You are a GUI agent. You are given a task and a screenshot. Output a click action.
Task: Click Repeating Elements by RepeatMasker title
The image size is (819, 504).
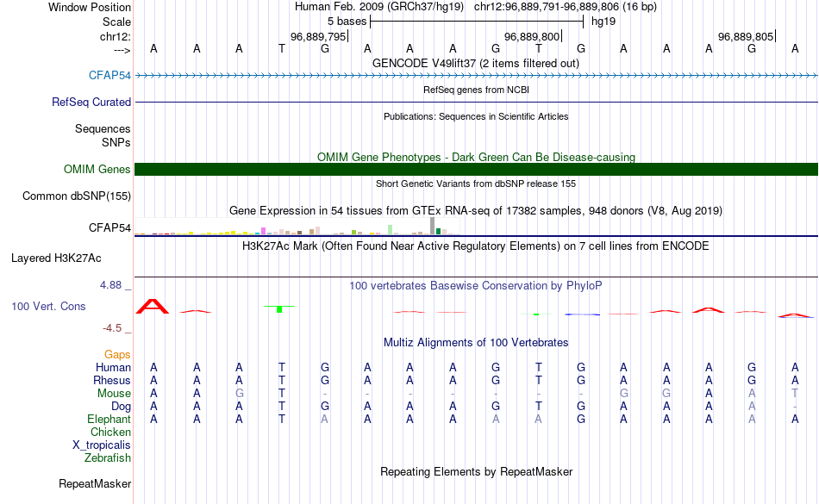477,471
